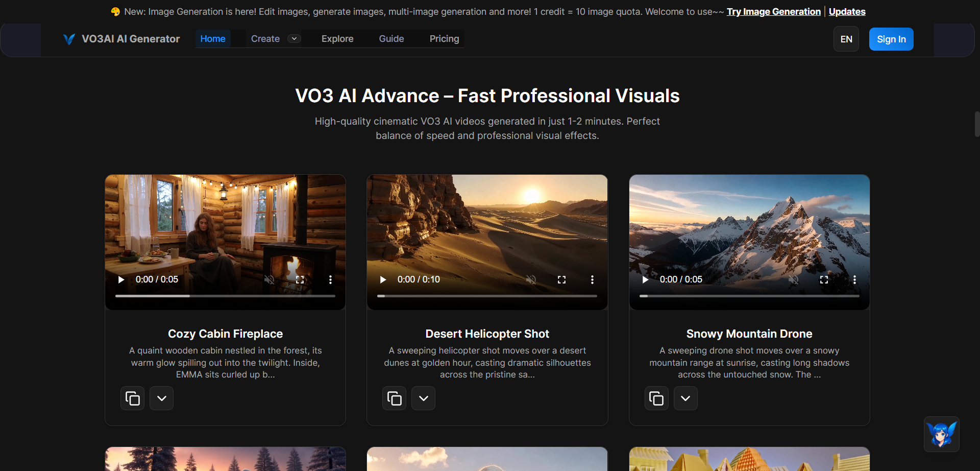Play the Snowy Mountain Drone video
This screenshot has width=980, height=471.
point(645,279)
